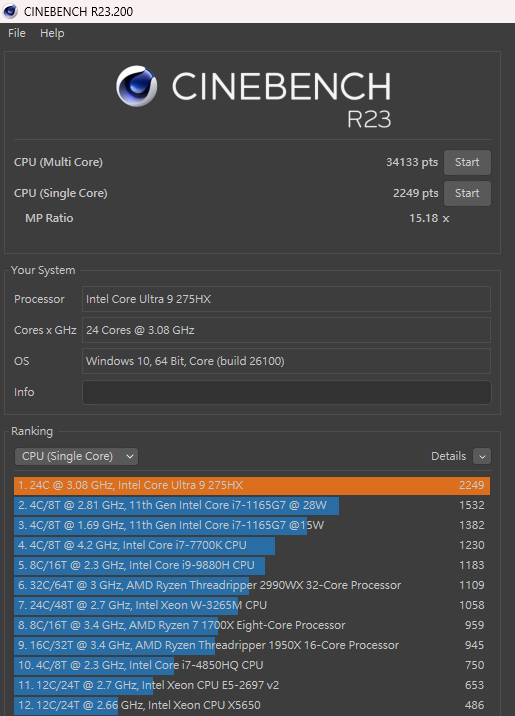Viewport: 515px width, 716px height.
Task: Open the File menu
Action: click(17, 33)
